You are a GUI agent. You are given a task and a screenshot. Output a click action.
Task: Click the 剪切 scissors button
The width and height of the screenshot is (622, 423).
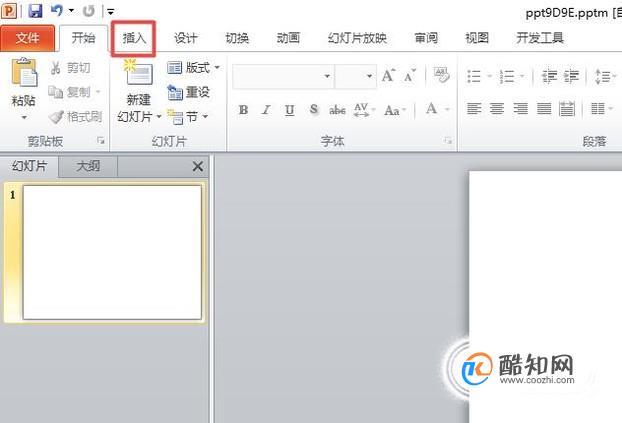pos(70,68)
